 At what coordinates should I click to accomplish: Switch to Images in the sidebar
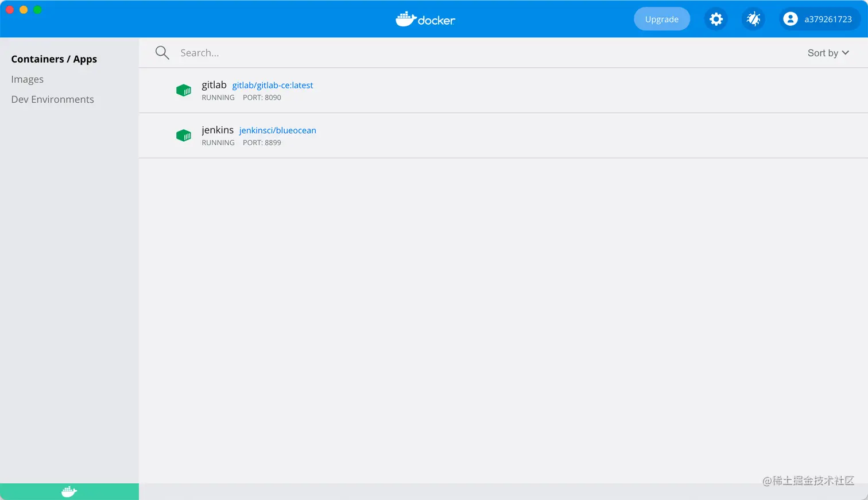[28, 79]
